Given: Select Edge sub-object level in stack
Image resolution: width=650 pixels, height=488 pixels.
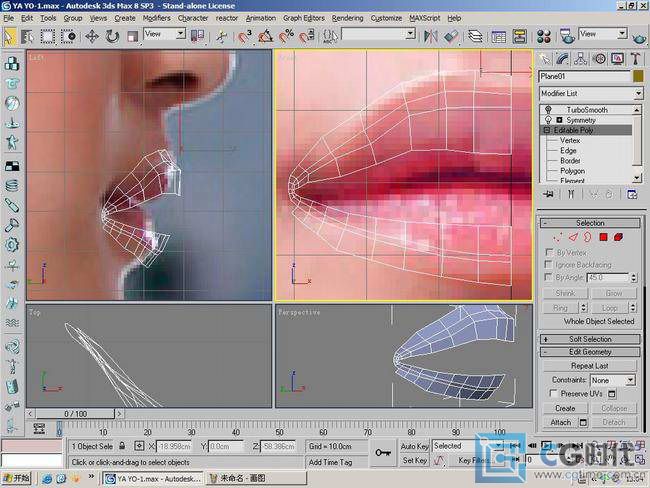Looking at the screenshot, I should (568, 151).
